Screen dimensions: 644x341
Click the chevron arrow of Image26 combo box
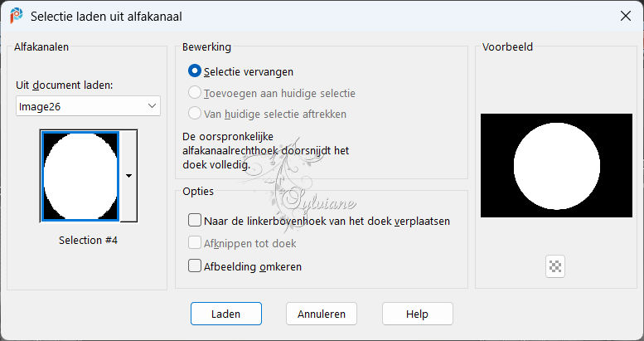tap(152, 106)
